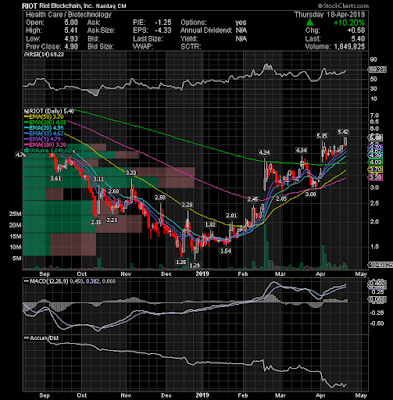The height and width of the screenshot is (400, 393).
Task: Click the 5.42 peak price annotation
Action: tap(343, 132)
